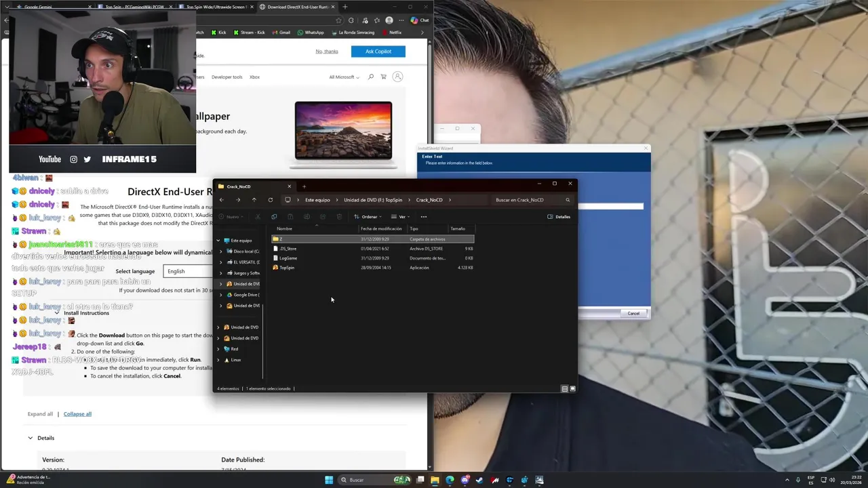
Task: Collapse the Details section chevron
Action: (x=30, y=438)
